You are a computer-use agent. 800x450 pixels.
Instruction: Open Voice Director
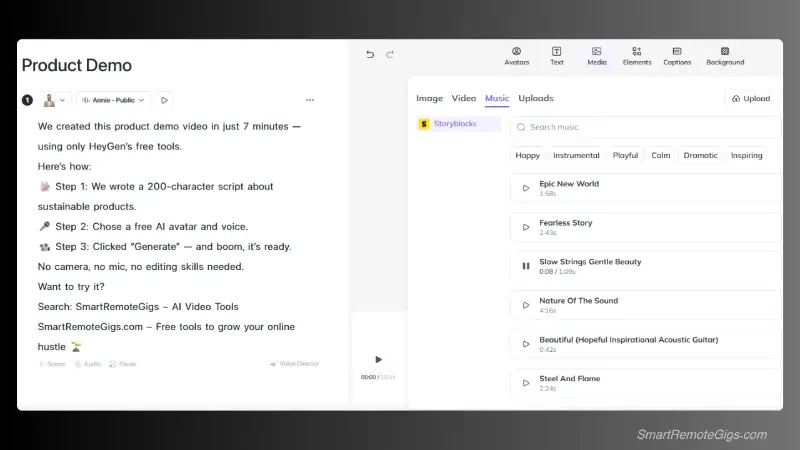(294, 363)
